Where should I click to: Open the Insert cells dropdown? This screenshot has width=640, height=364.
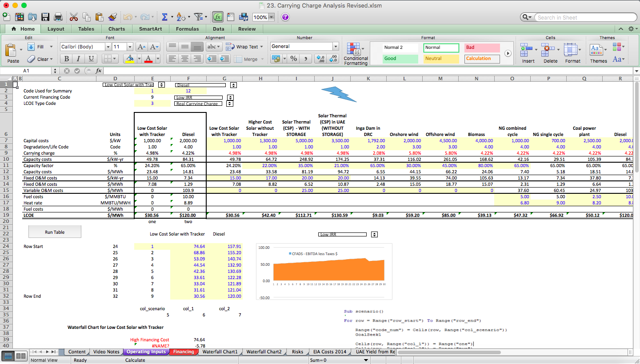pyautogui.click(x=535, y=49)
